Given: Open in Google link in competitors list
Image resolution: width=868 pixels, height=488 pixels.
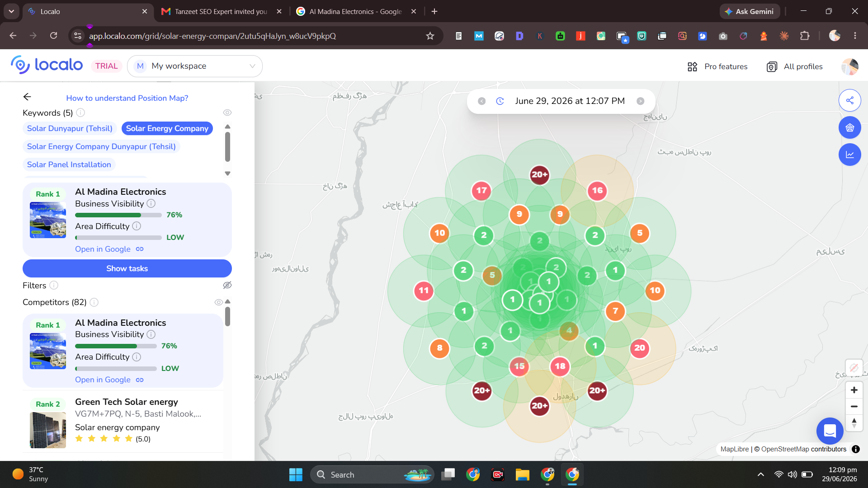Looking at the screenshot, I should click(109, 380).
